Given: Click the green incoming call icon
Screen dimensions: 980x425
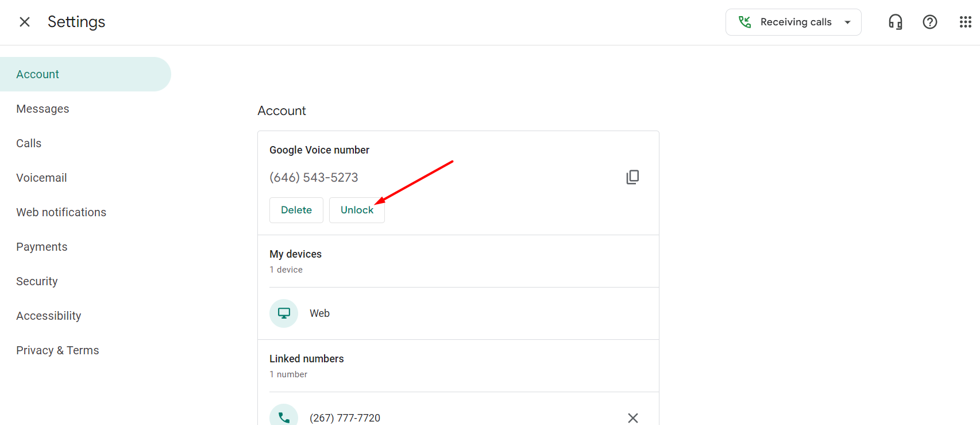Looking at the screenshot, I should (744, 22).
